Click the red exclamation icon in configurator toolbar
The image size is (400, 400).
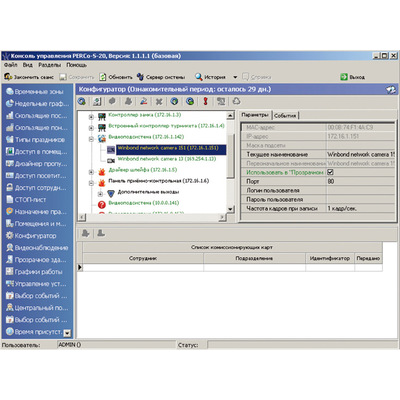[x=206, y=101]
